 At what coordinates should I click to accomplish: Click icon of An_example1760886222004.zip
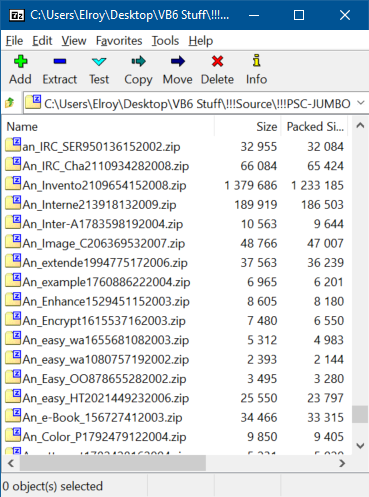tap(13, 280)
